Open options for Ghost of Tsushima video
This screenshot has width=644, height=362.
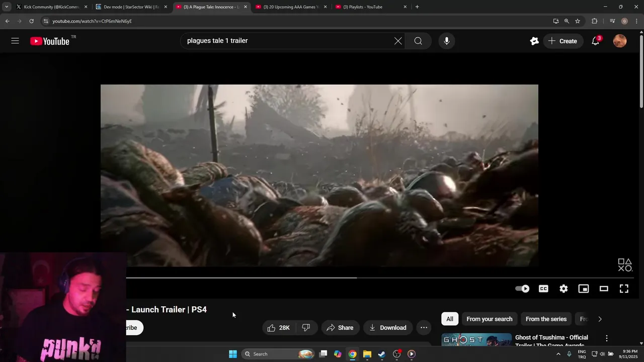(607, 338)
